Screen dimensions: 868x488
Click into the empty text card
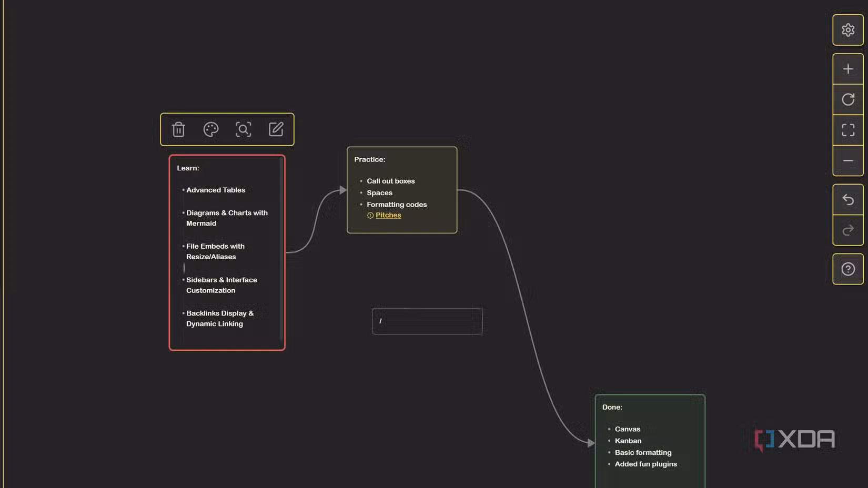[427, 321]
